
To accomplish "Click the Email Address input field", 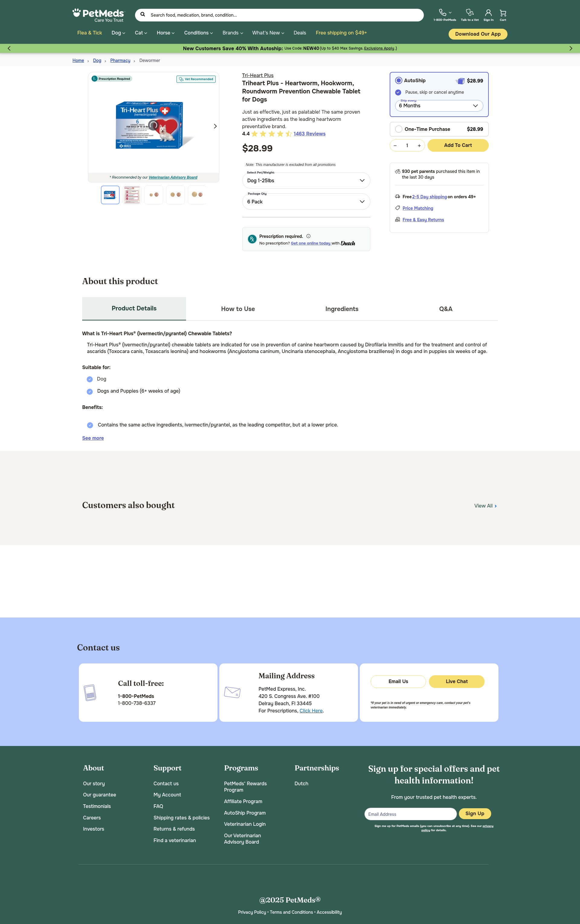I will (411, 814).
